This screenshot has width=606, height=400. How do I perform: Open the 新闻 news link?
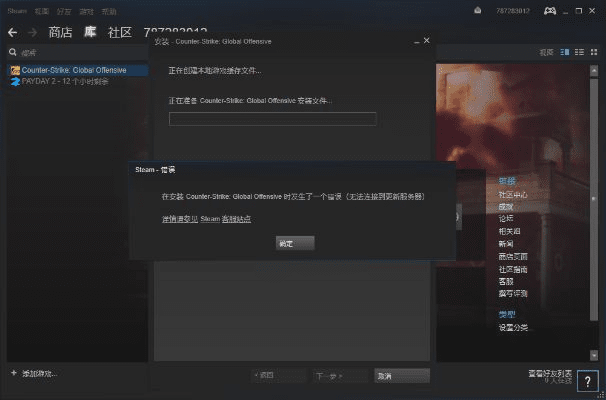(x=506, y=244)
